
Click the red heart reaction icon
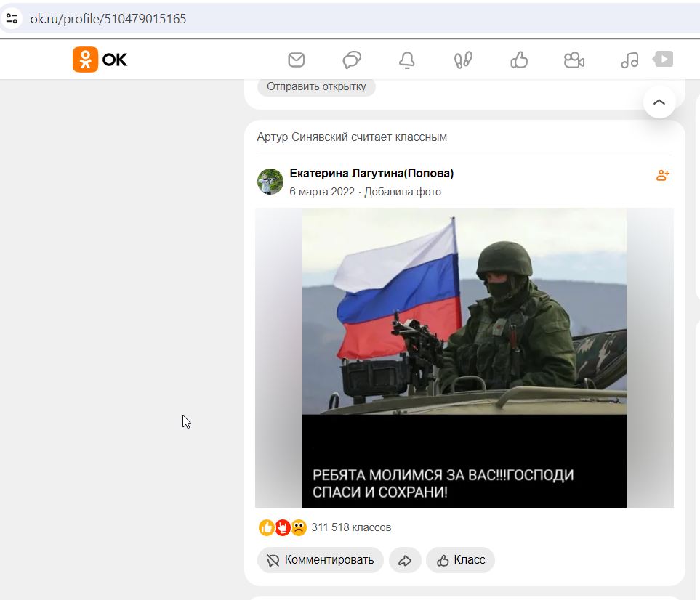tap(282, 528)
